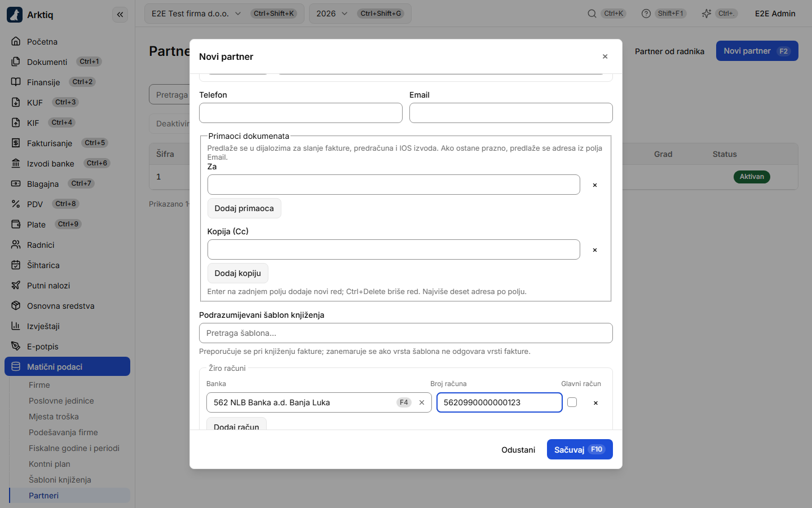Close the Novi partner dialog
This screenshot has width=812, height=508.
[605, 56]
